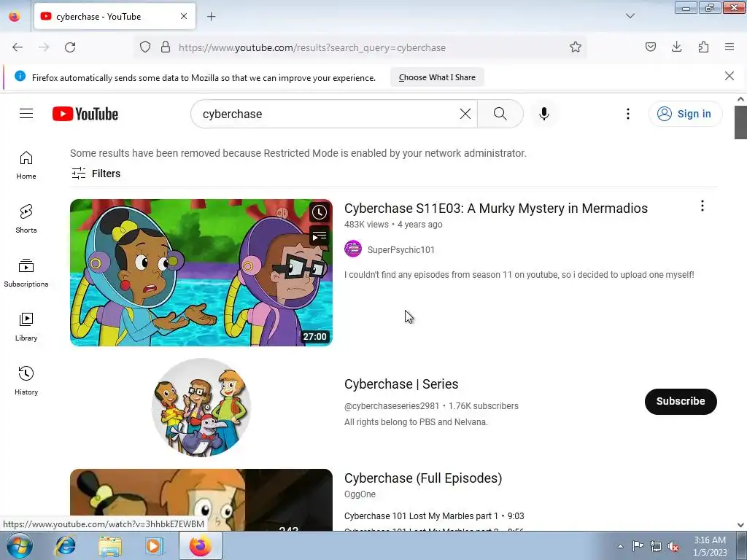Go to the YouTube logo homepage
Image resolution: width=747 pixels, height=560 pixels.
point(85,114)
